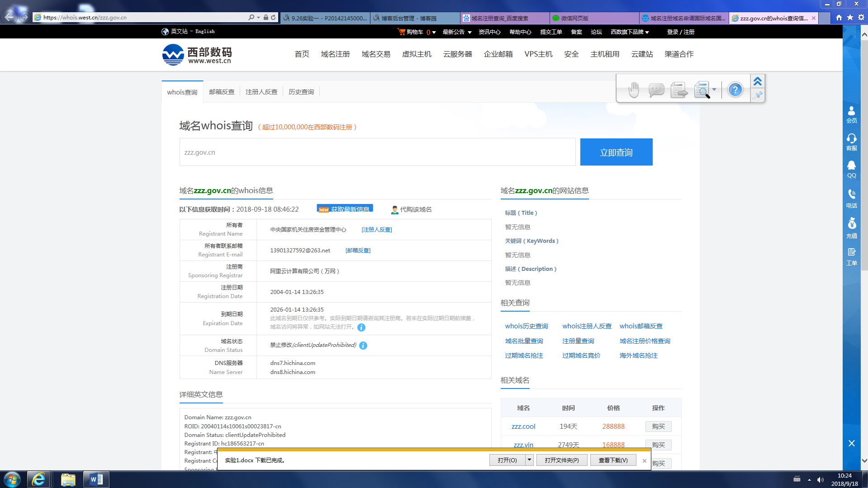Open 企业邮箱 in the main navigation
868x488 pixels.
498,54
